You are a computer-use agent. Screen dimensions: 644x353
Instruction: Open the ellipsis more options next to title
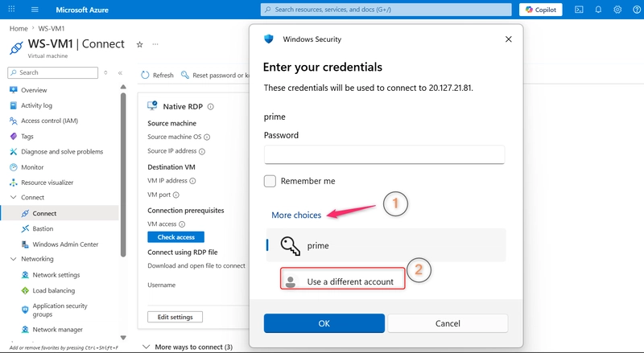tap(155, 44)
